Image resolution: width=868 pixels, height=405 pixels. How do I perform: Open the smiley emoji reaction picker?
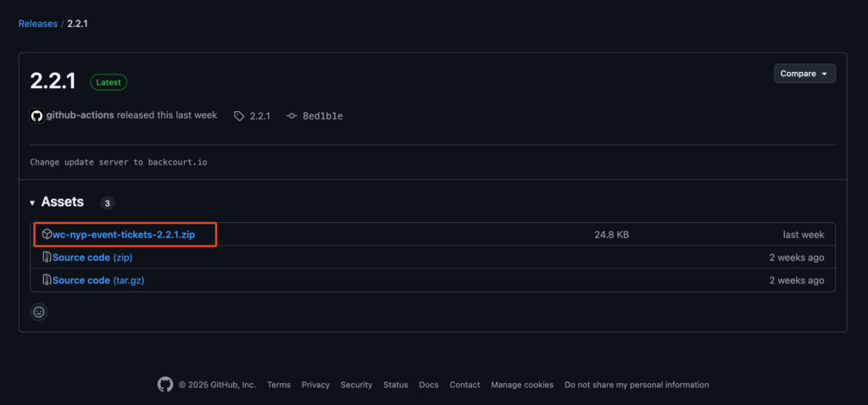pos(39,312)
